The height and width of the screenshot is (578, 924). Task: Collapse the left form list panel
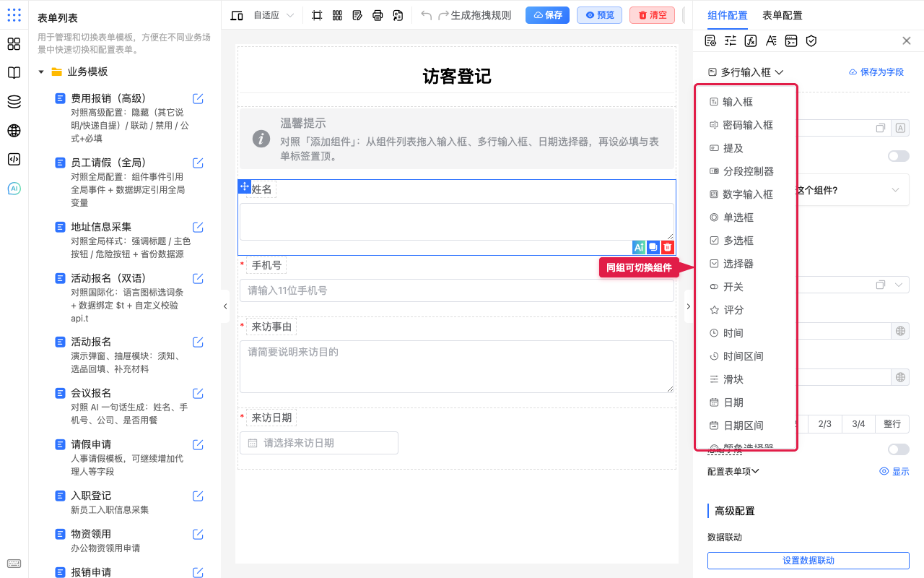(x=225, y=306)
